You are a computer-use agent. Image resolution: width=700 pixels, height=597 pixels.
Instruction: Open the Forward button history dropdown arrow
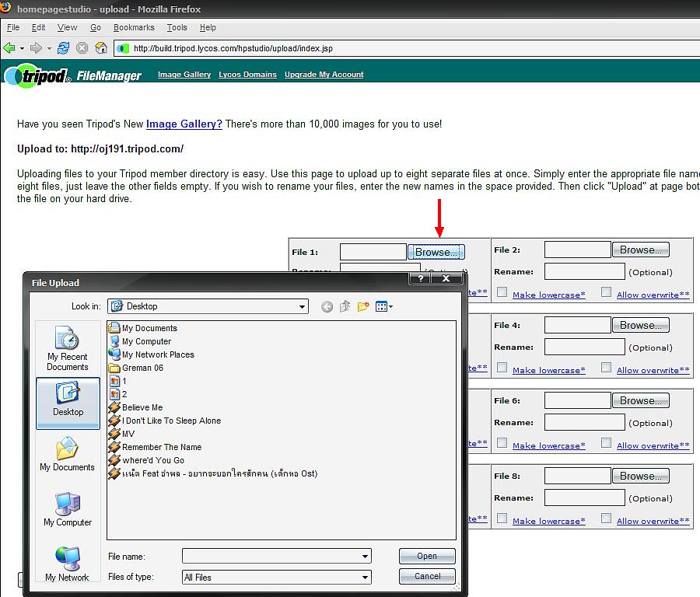(x=49, y=48)
